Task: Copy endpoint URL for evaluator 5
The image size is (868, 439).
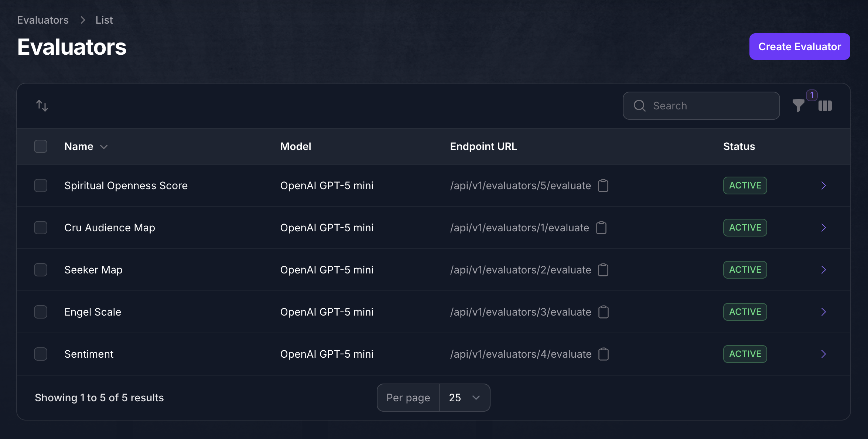Action: pos(603,186)
